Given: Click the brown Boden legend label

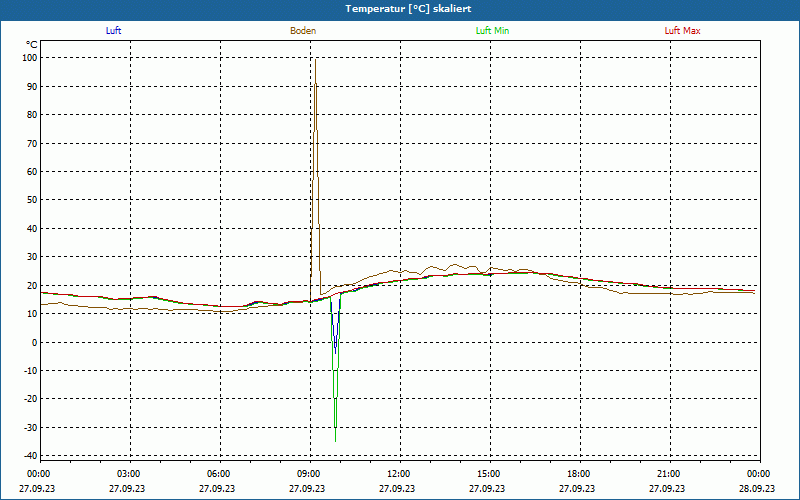Looking at the screenshot, I should (303, 31).
